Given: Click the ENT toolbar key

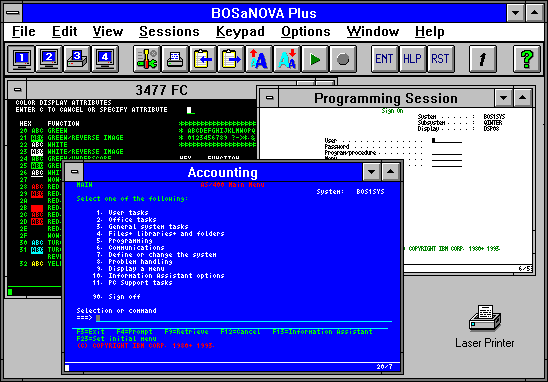Looking at the screenshot, I should (384, 59).
